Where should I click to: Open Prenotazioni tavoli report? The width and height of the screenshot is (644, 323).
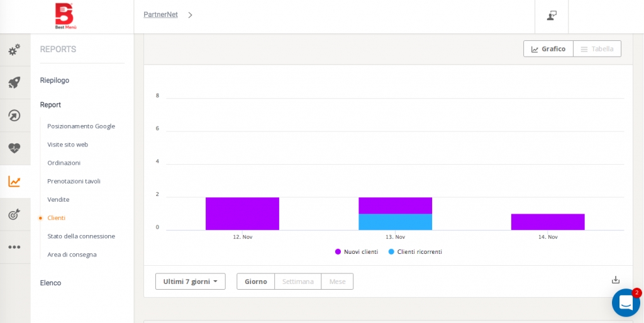(x=74, y=181)
